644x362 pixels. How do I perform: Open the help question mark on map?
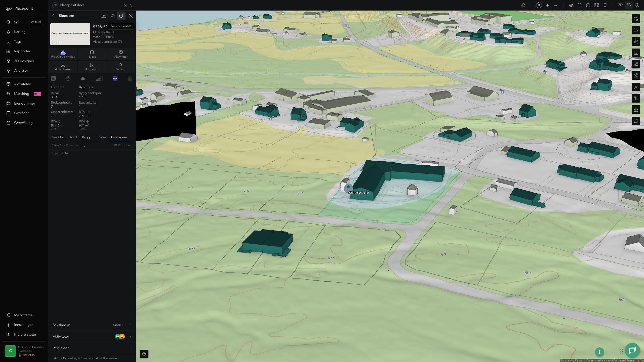pyautogui.click(x=144, y=354)
